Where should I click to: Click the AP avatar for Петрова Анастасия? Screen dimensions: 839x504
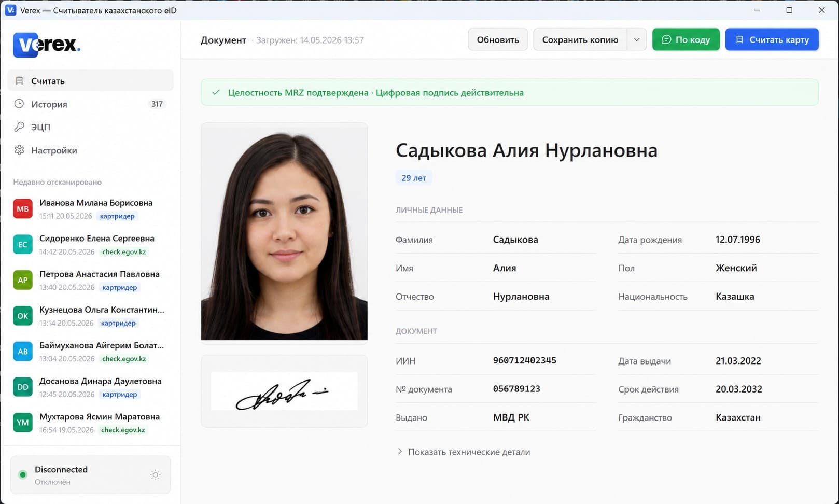pyautogui.click(x=23, y=280)
